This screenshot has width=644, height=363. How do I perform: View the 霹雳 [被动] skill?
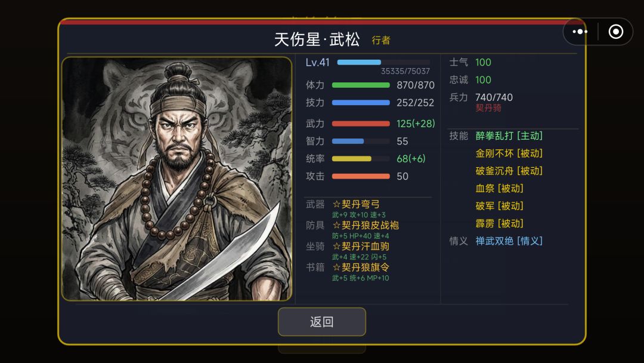499,223
